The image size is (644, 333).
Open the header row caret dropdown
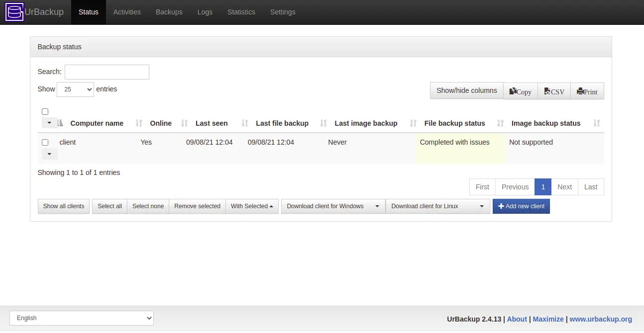click(49, 123)
